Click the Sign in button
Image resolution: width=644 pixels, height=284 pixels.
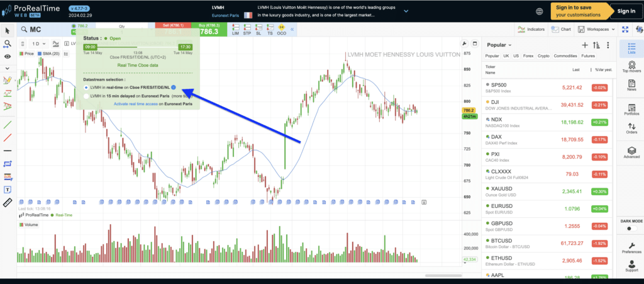626,11
